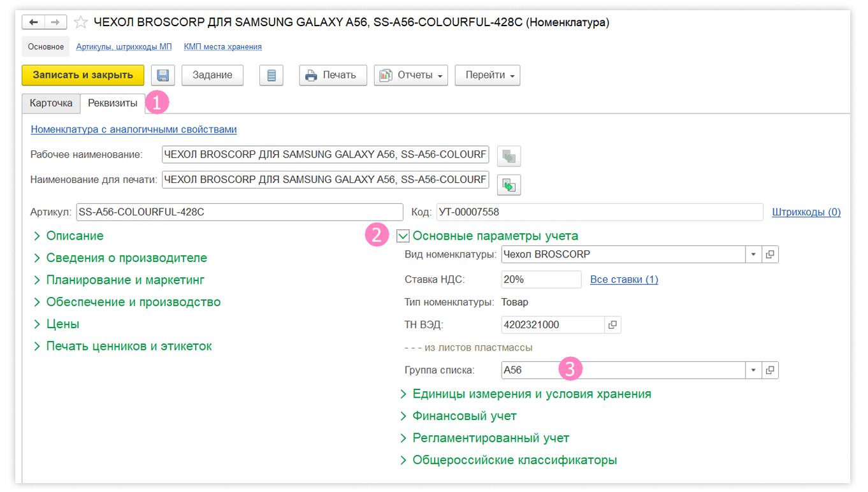Open ТН ВЭД selection icon
Screen dimensions: 868x492
612,325
